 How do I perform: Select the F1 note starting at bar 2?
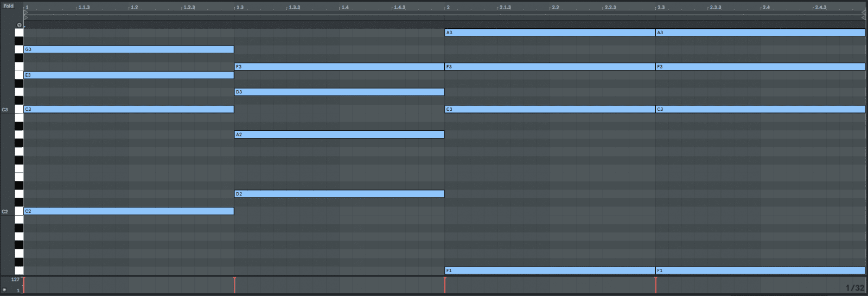point(550,270)
